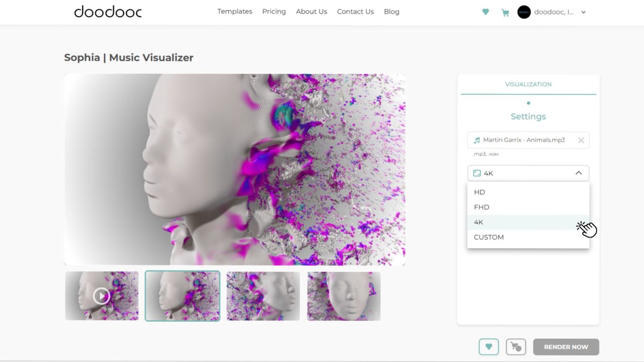Open the shopping cart icon in the header

[x=505, y=13]
